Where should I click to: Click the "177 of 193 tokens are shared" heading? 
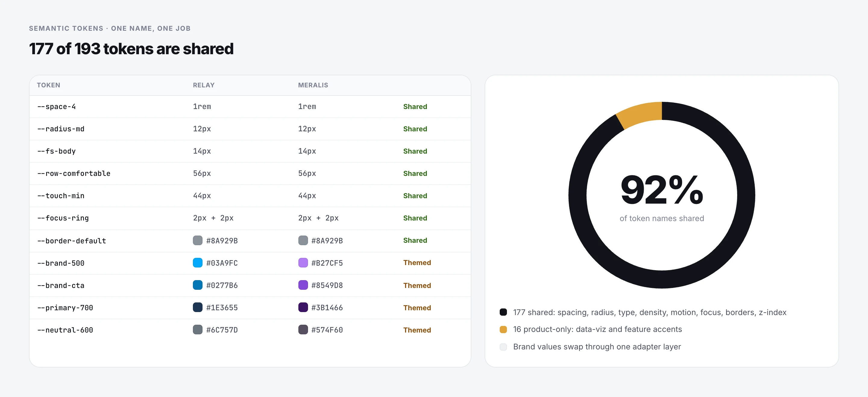tap(131, 49)
